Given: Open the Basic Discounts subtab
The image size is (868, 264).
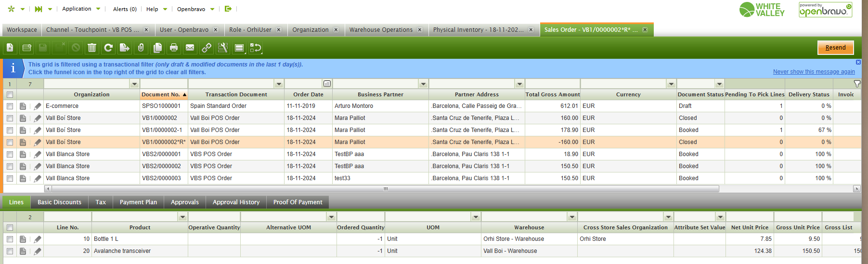Looking at the screenshot, I should tap(60, 202).
